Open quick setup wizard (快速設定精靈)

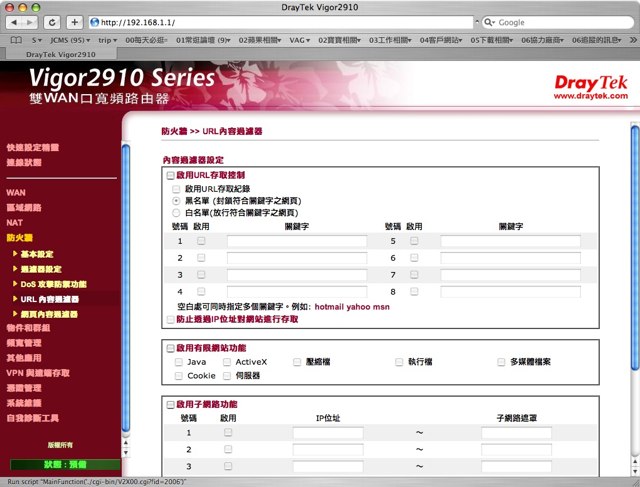[33, 148]
